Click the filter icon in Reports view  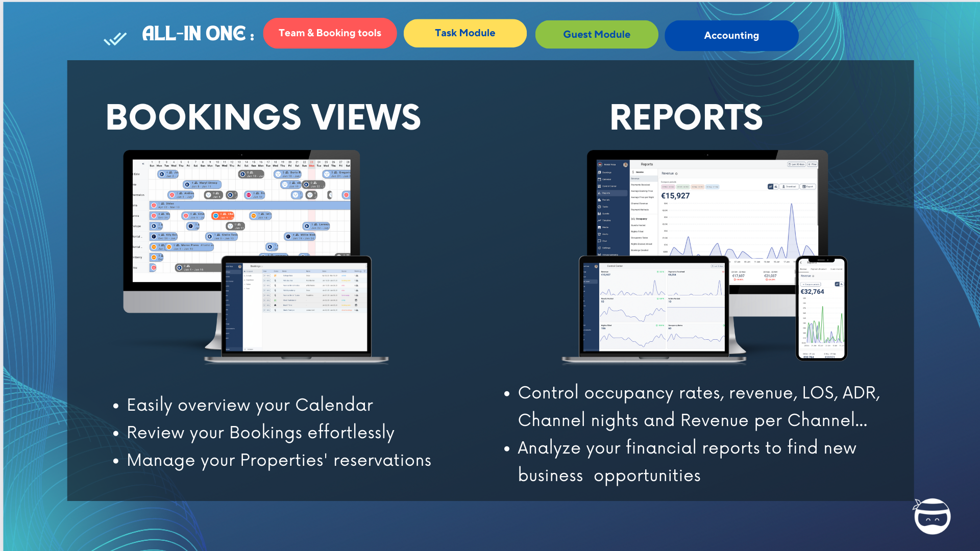tap(813, 164)
